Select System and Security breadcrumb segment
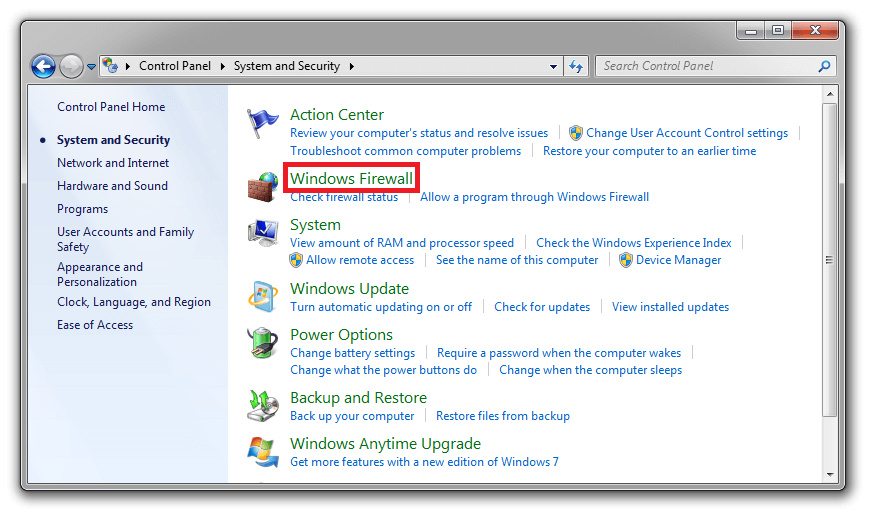This screenshot has height=512, width=870. (286, 66)
